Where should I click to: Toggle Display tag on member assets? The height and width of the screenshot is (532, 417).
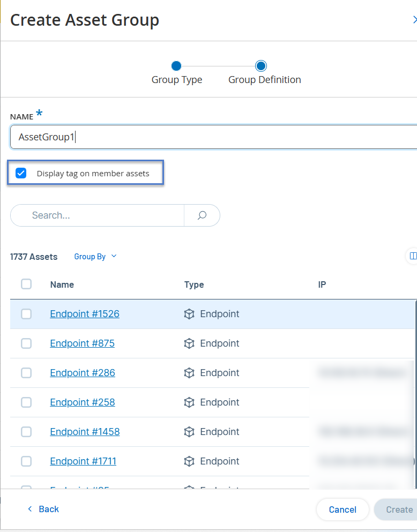click(x=21, y=173)
